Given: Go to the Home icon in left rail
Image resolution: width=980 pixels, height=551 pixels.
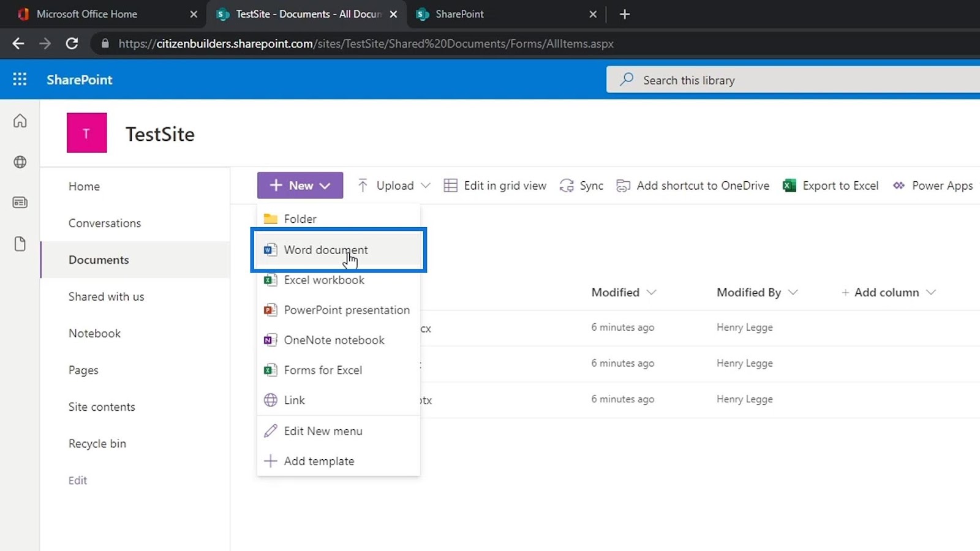Looking at the screenshot, I should coord(20,121).
